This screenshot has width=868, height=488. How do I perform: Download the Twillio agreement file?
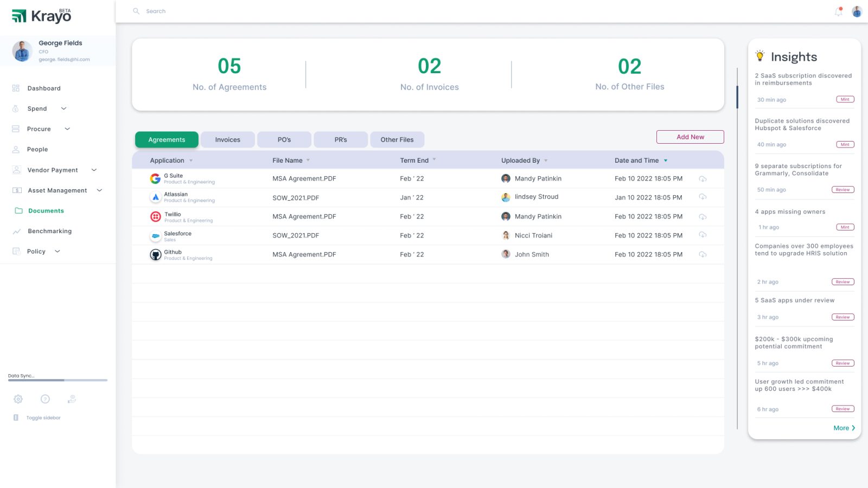pos(703,217)
